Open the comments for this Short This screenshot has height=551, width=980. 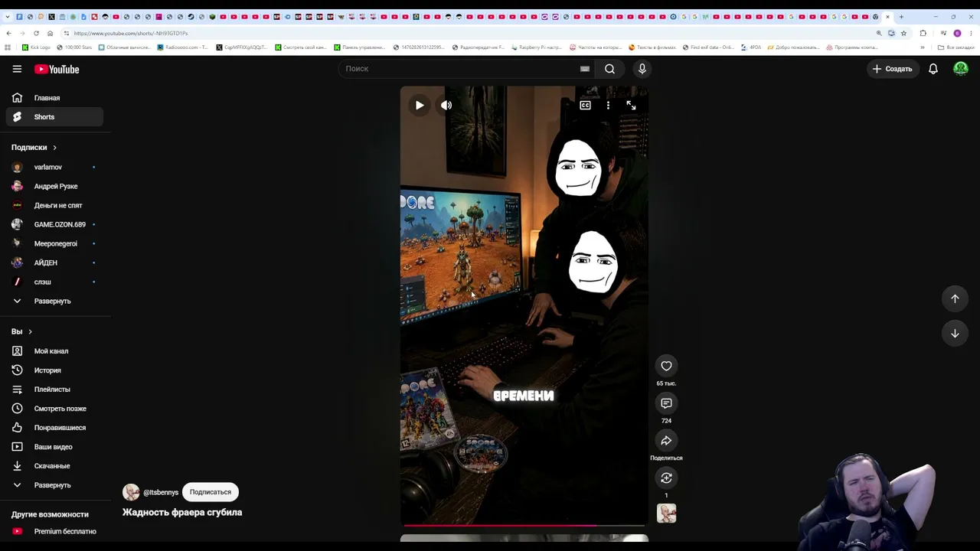[x=666, y=403]
